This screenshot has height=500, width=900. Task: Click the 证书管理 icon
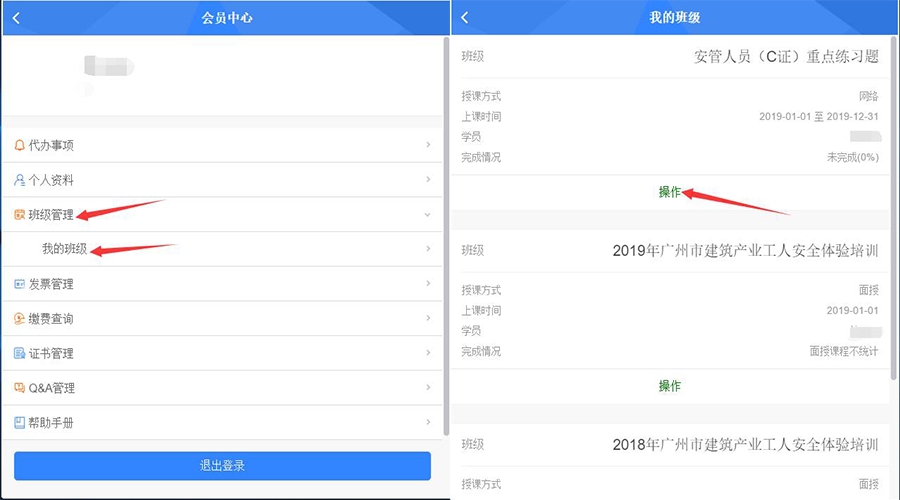coord(19,353)
